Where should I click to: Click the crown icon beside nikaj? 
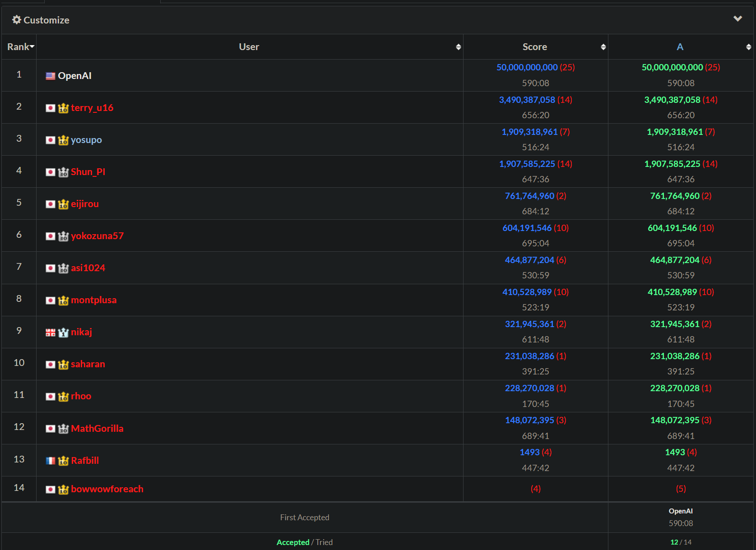coord(63,332)
